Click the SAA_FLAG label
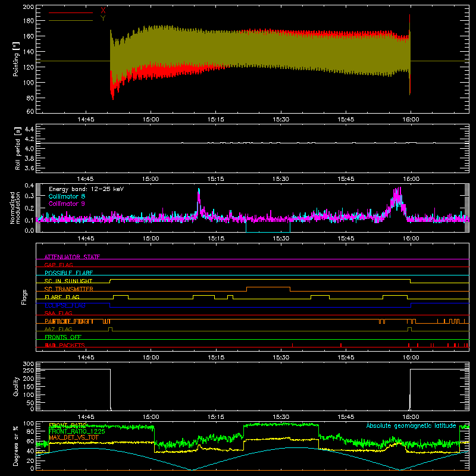Image resolution: width=476 pixels, height=476 pixels. point(58,313)
